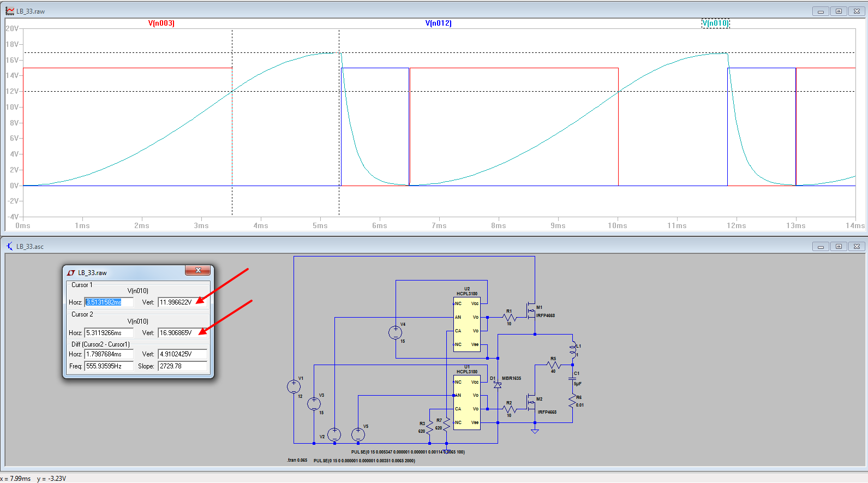Select the V(n012) blue trace label

(x=438, y=23)
